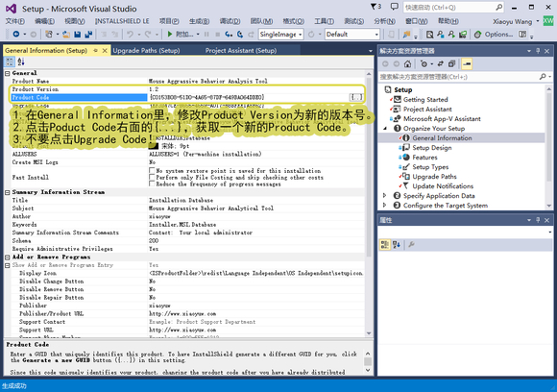
Task: Check 'Reduce the frequency of progress messages' checkbox
Action: click(x=152, y=184)
